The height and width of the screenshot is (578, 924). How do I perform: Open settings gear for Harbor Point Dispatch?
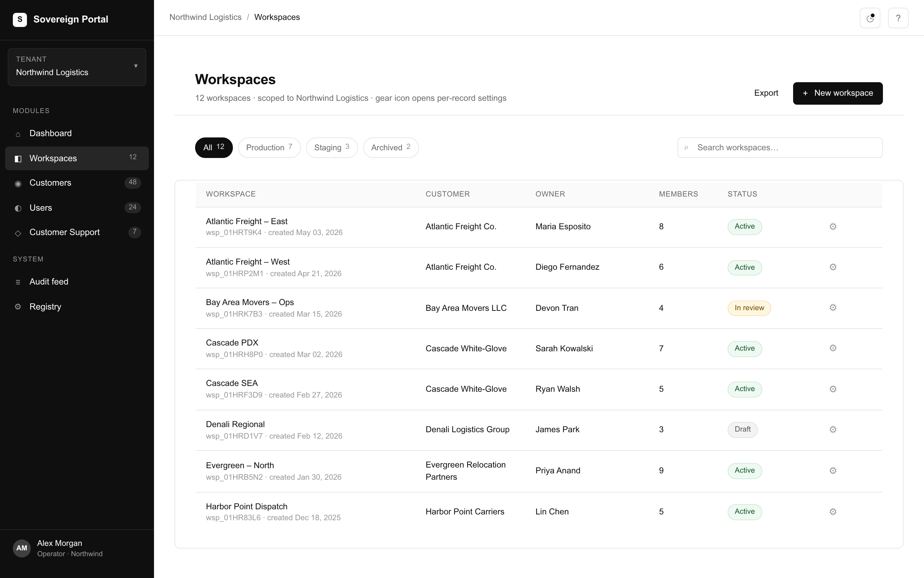(x=833, y=512)
